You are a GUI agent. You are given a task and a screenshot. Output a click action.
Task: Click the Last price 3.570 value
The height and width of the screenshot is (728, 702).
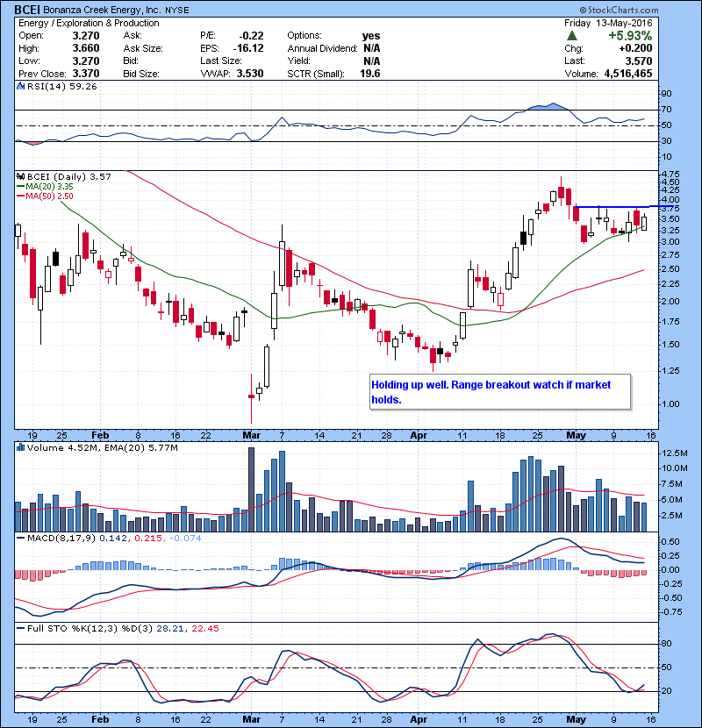[x=638, y=61]
